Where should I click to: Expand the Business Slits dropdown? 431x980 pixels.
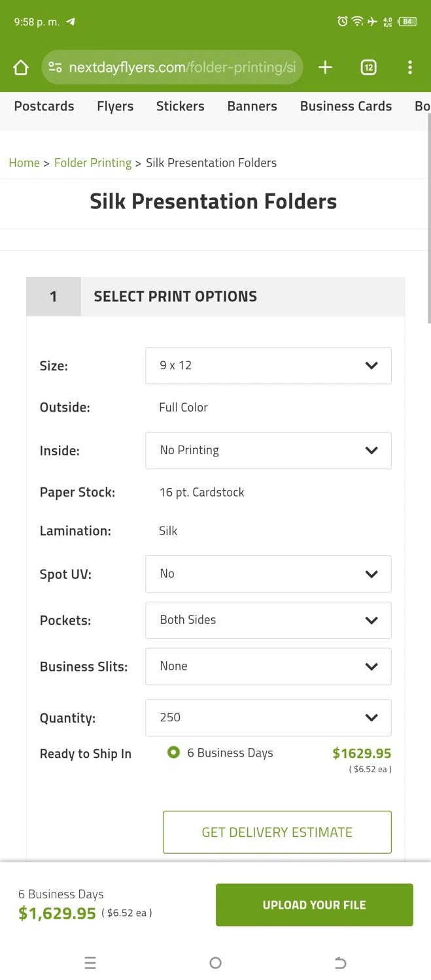pos(268,666)
